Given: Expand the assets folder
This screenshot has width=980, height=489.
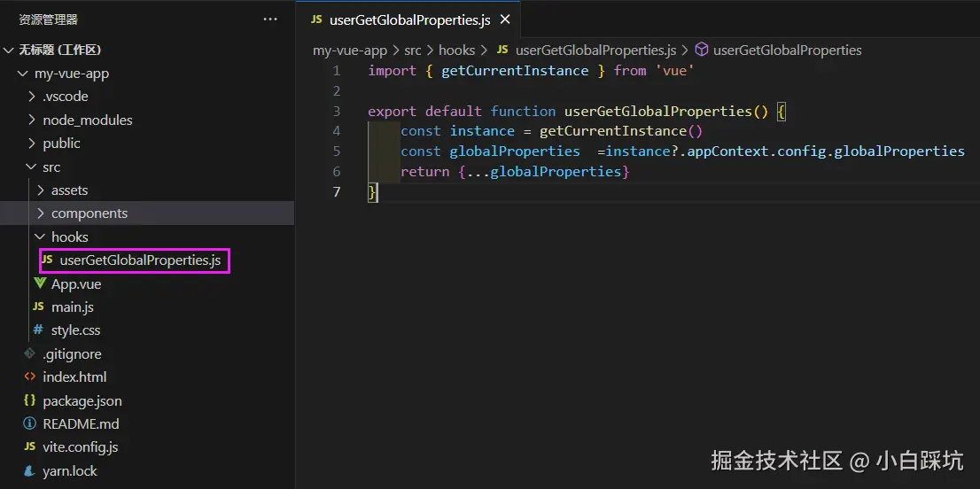Looking at the screenshot, I should [x=41, y=190].
